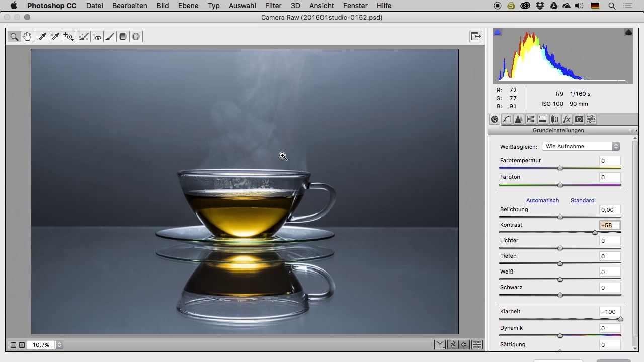Select the White Balance eyedropper tool

click(42, 37)
